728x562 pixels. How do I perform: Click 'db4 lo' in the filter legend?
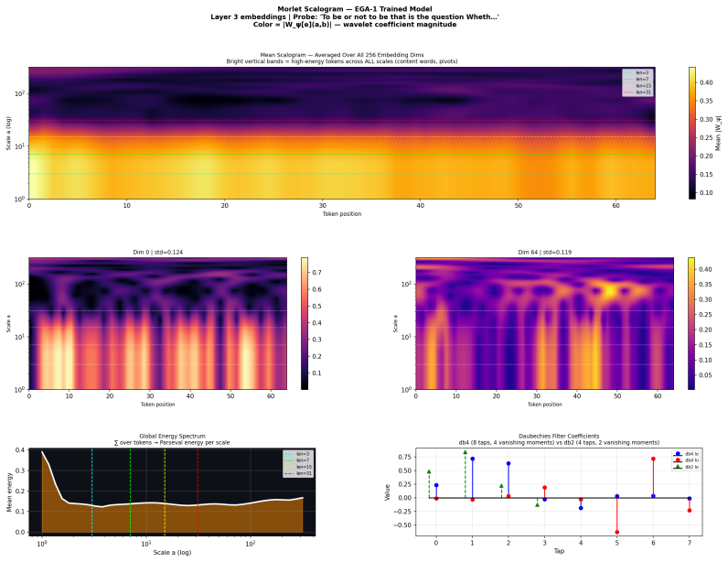click(x=686, y=454)
